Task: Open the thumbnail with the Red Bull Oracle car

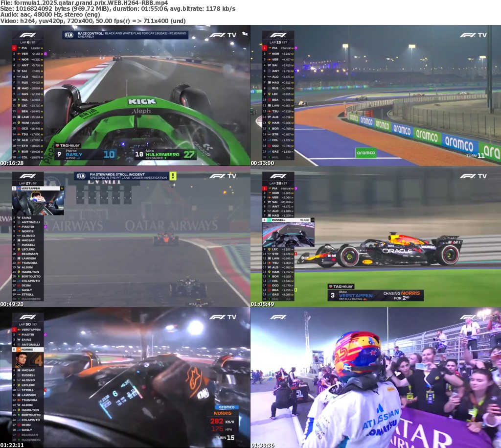Action: 376,236
